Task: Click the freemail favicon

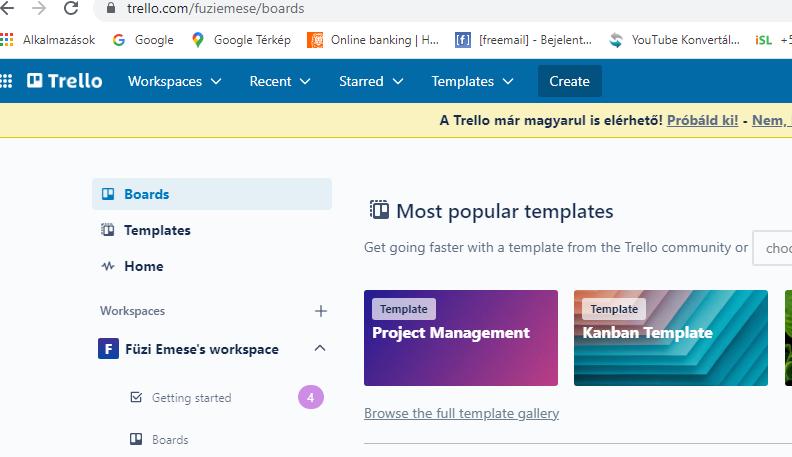Action: pyautogui.click(x=463, y=40)
